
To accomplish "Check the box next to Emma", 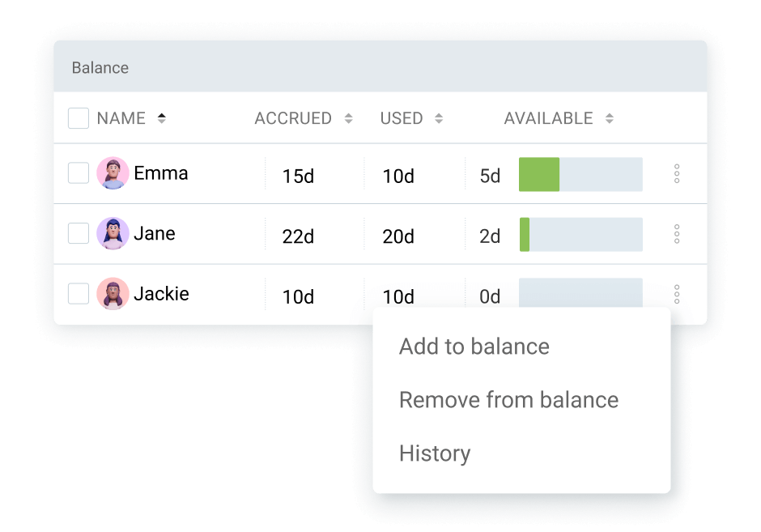I will point(79,173).
